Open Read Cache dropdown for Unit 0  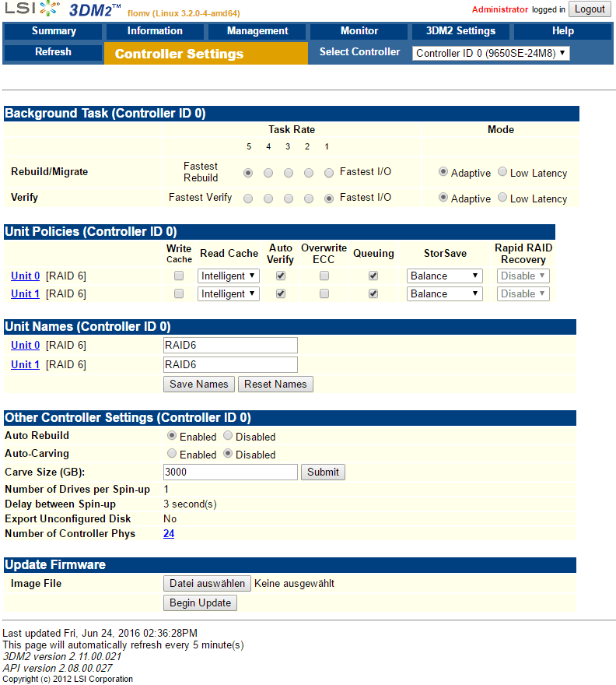(x=229, y=276)
